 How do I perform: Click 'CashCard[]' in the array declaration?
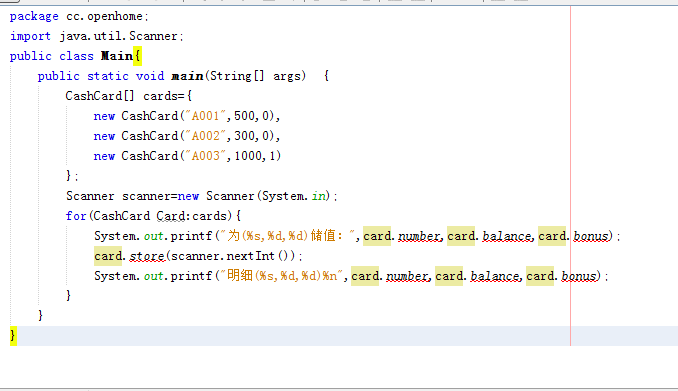point(100,96)
